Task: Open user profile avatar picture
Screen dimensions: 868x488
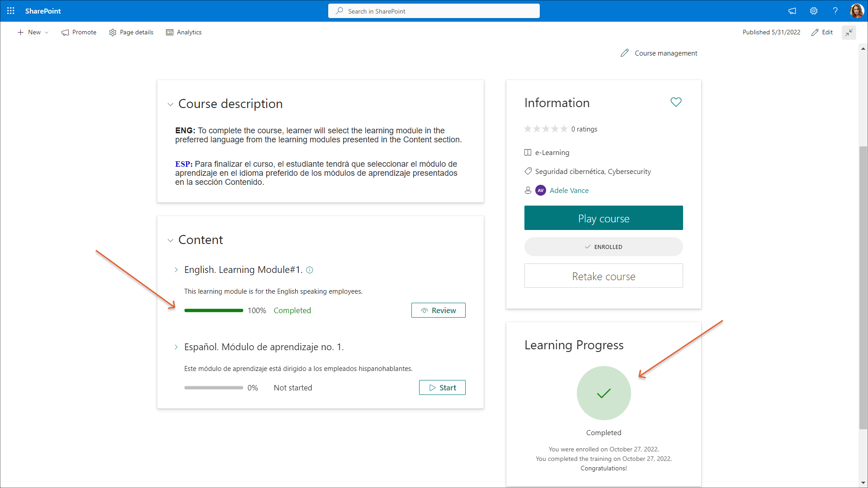Action: click(856, 11)
